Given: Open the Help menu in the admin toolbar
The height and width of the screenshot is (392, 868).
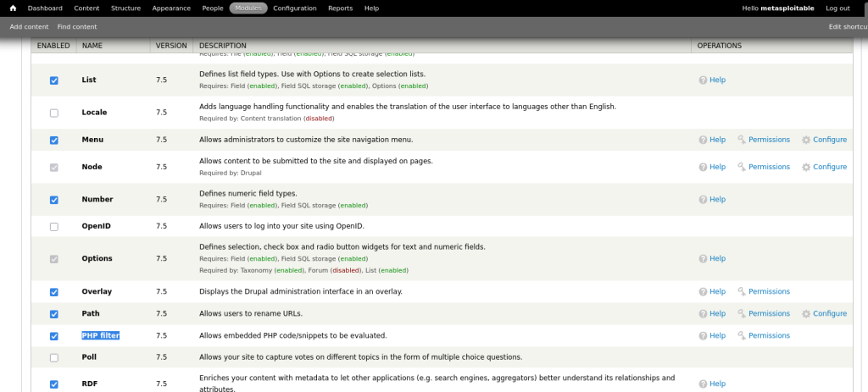Looking at the screenshot, I should (371, 8).
